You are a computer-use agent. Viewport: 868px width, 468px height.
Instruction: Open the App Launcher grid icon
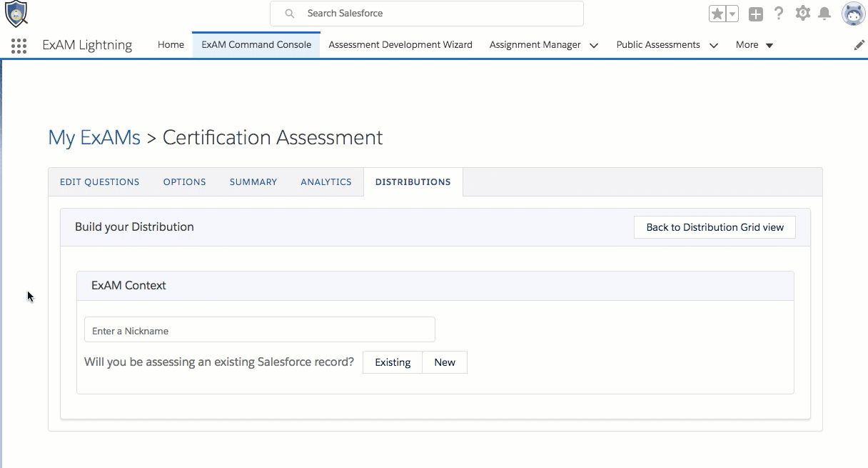(19, 46)
